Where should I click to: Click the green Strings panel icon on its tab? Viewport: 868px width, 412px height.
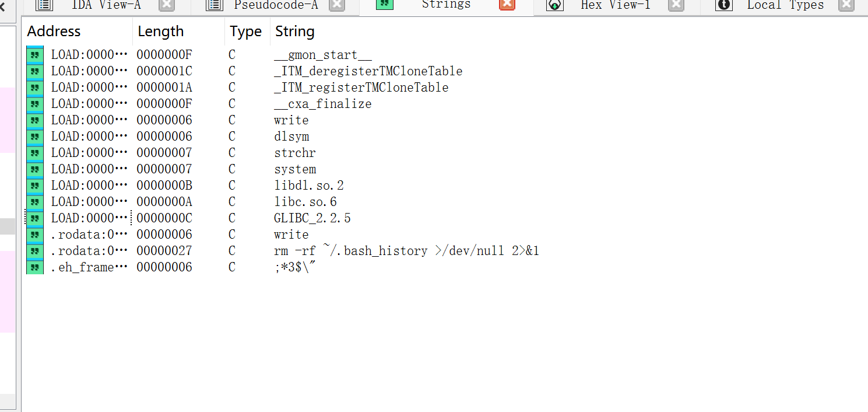[x=384, y=6]
